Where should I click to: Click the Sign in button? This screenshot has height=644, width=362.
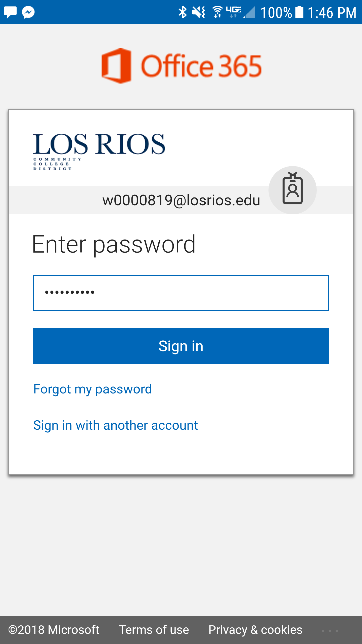[181, 346]
